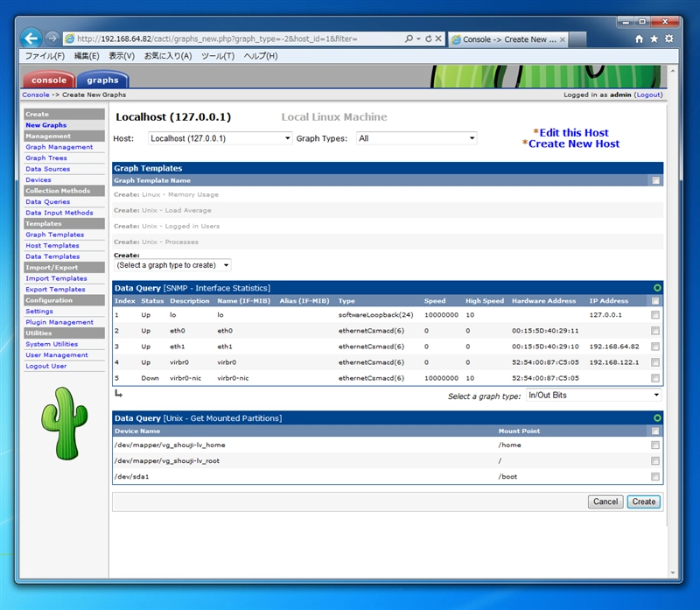Click the Create button

[643, 501]
